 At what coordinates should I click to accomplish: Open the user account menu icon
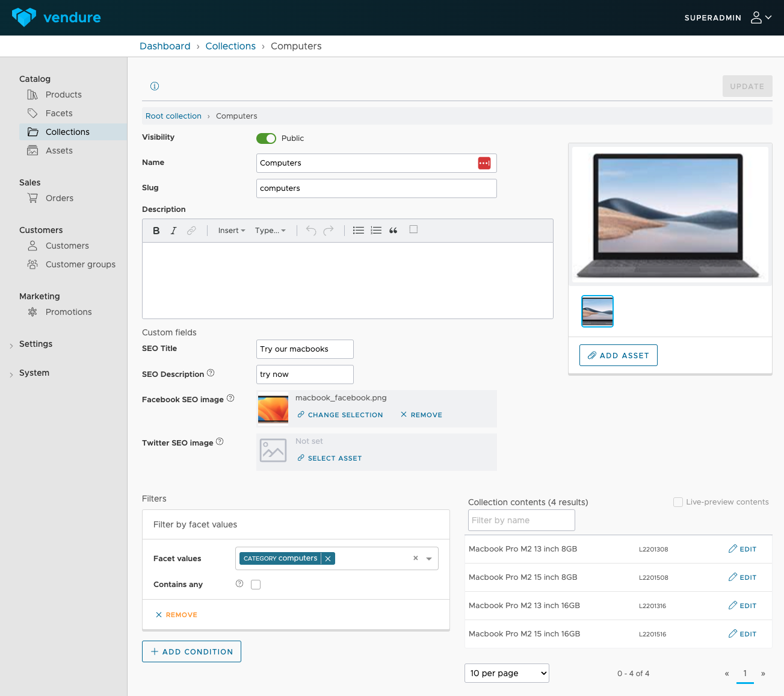[761, 17]
